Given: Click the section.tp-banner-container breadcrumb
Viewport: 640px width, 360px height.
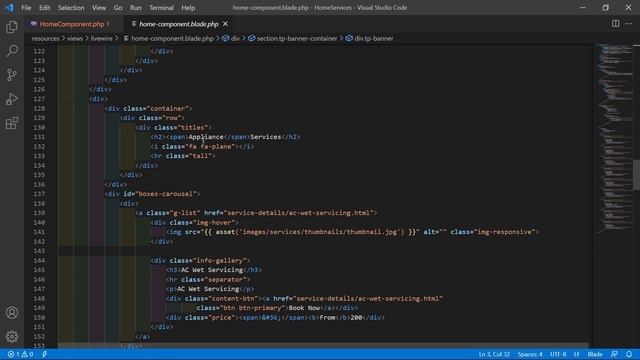Looking at the screenshot, I should coord(293,38).
